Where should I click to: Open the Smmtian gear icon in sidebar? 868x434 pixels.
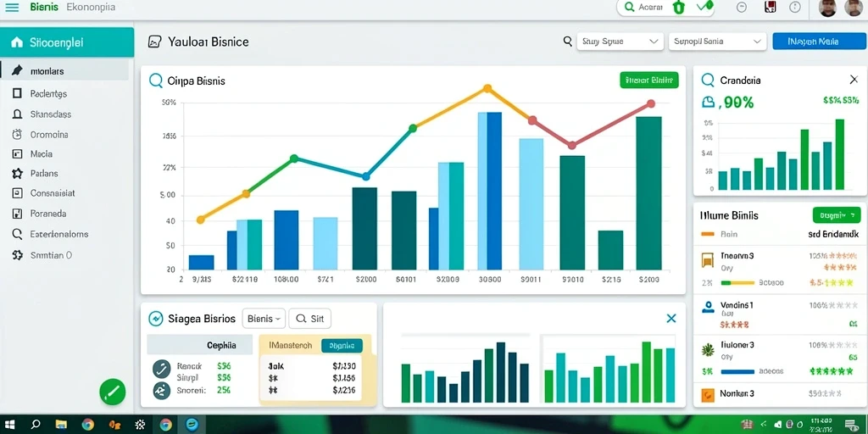pos(17,255)
